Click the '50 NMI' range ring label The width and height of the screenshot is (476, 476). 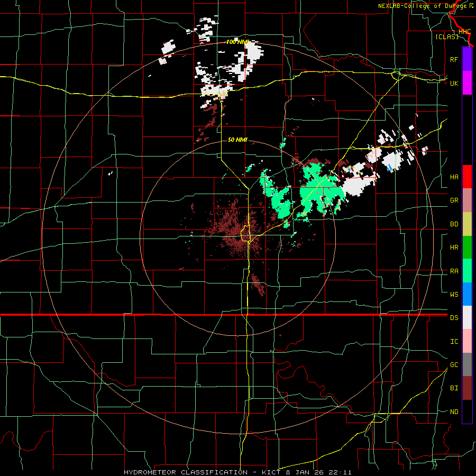pyautogui.click(x=237, y=140)
